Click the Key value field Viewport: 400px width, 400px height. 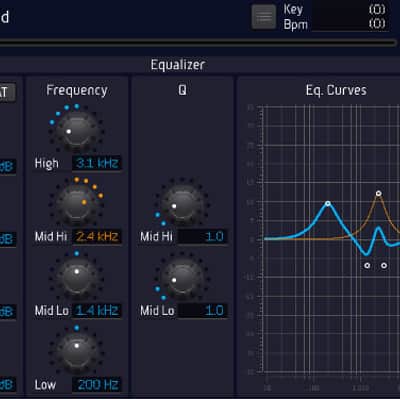tap(350, 9)
